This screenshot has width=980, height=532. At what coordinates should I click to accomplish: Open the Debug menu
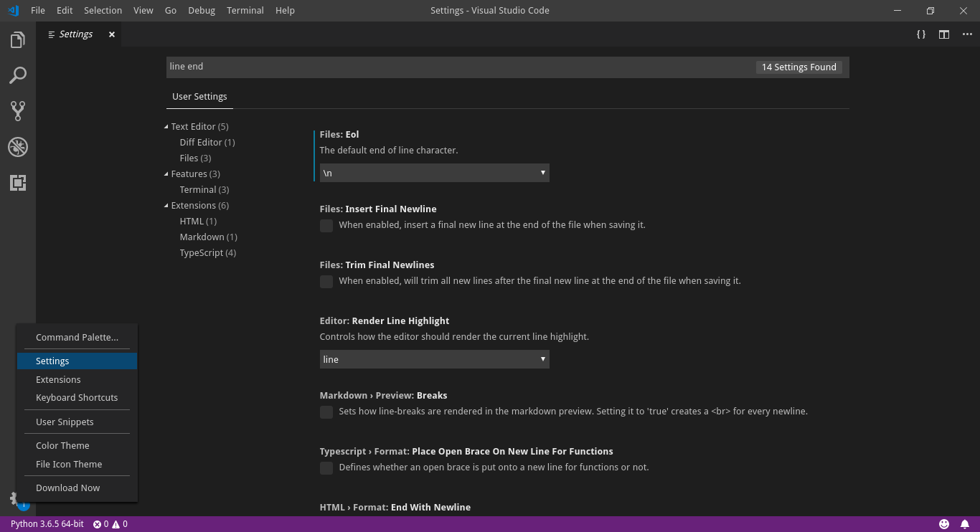(x=202, y=11)
